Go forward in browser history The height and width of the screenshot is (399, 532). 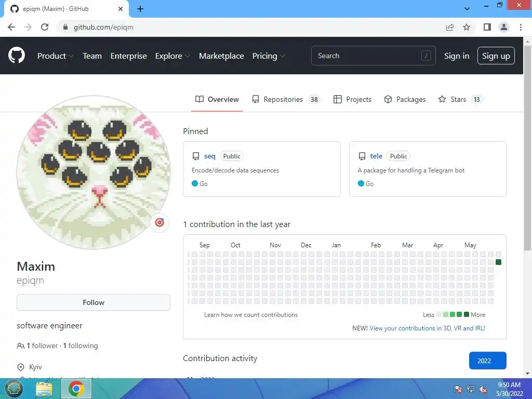(28, 27)
